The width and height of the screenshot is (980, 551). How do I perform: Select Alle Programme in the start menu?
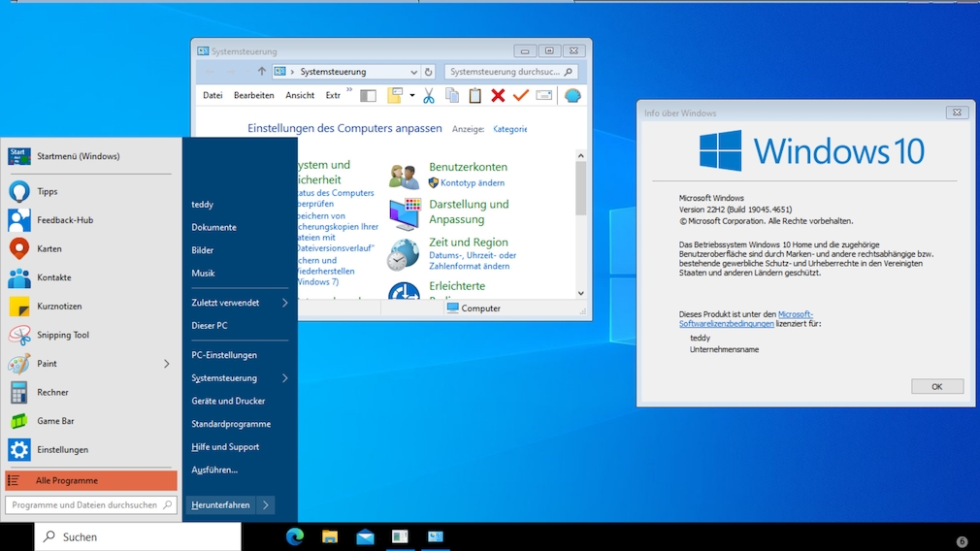click(90, 480)
